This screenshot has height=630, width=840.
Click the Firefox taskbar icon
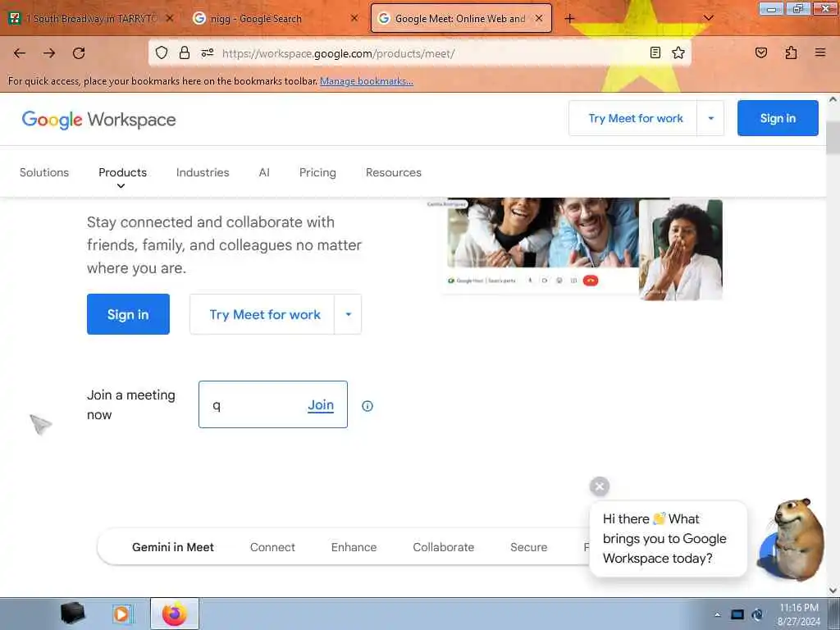[x=175, y=614]
